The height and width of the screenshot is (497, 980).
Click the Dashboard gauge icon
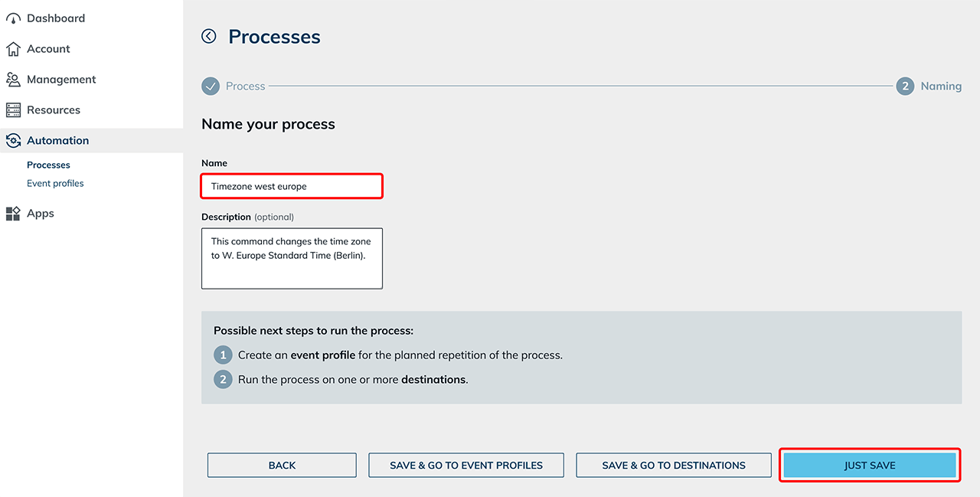[13, 18]
